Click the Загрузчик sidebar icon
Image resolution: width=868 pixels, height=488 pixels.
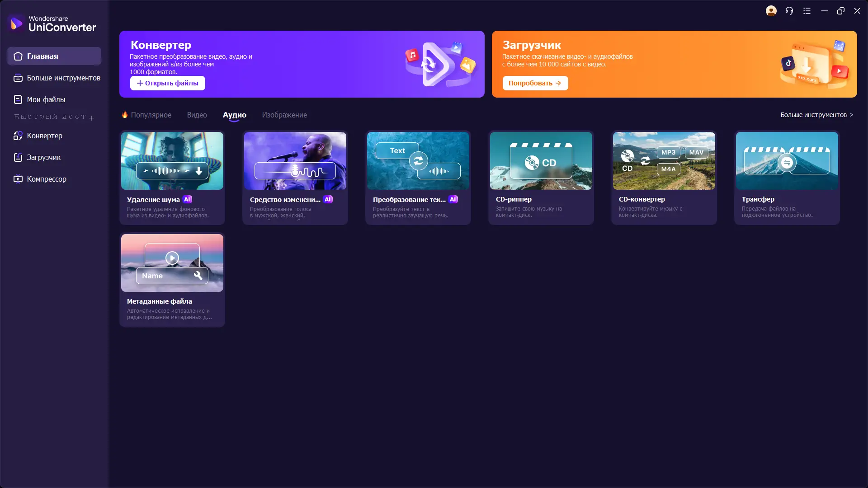click(18, 157)
